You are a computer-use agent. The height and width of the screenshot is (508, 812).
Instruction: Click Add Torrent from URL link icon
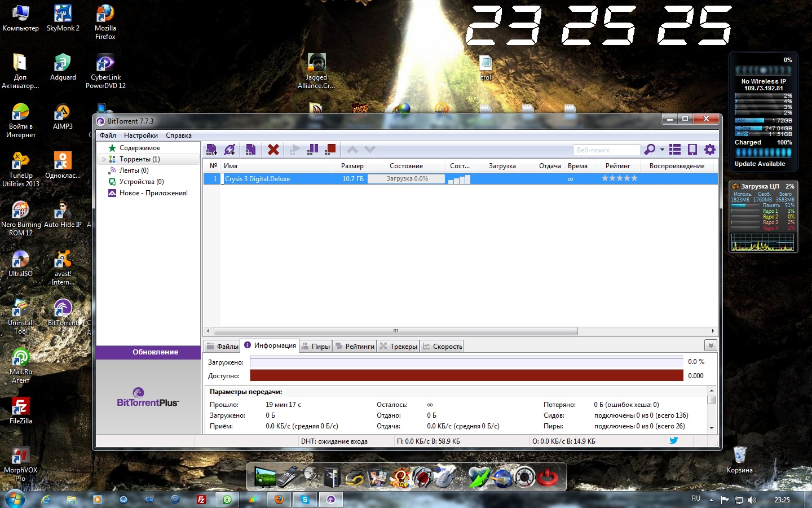(230, 150)
